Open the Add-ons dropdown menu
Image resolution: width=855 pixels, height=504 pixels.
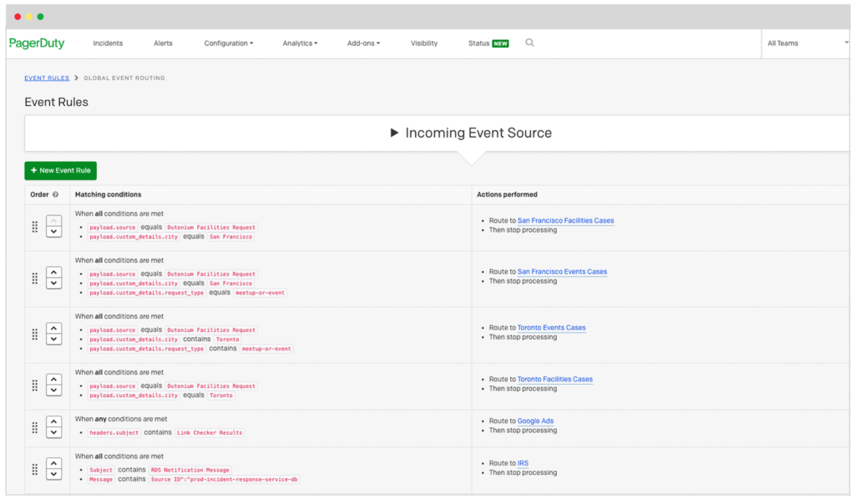pyautogui.click(x=364, y=43)
